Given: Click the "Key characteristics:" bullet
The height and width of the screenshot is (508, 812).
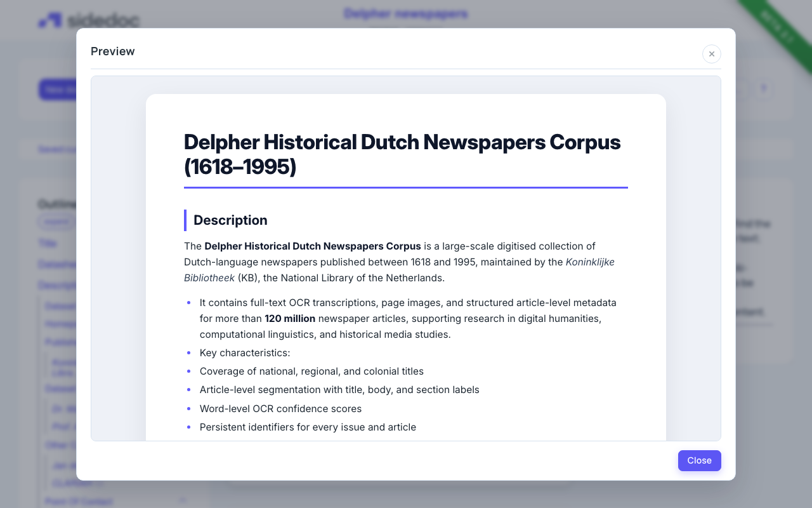Looking at the screenshot, I should [245, 353].
